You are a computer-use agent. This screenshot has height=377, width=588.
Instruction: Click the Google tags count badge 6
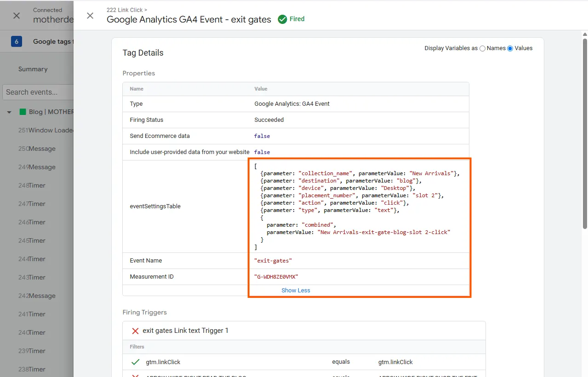click(17, 41)
